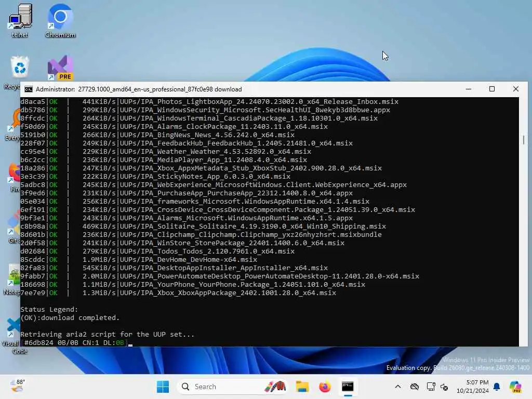The image size is (532, 399).
Task: Open the notification bell
Action: pyautogui.click(x=497, y=387)
